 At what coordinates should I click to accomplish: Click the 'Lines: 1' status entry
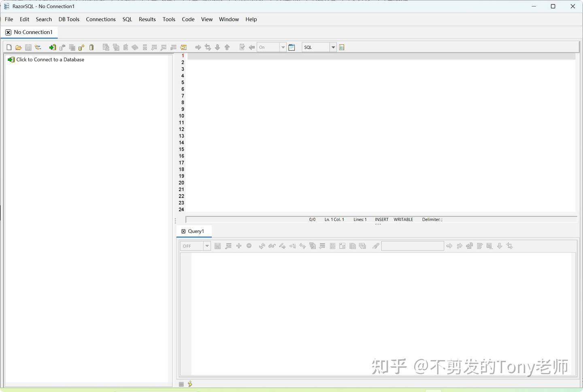point(360,219)
